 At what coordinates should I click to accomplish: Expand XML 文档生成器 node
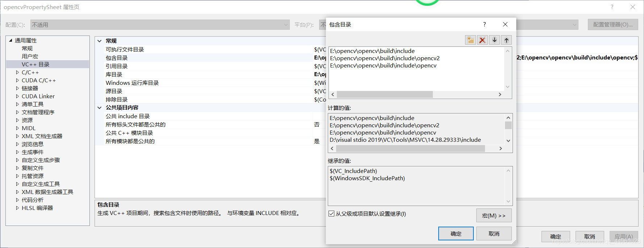point(17,136)
